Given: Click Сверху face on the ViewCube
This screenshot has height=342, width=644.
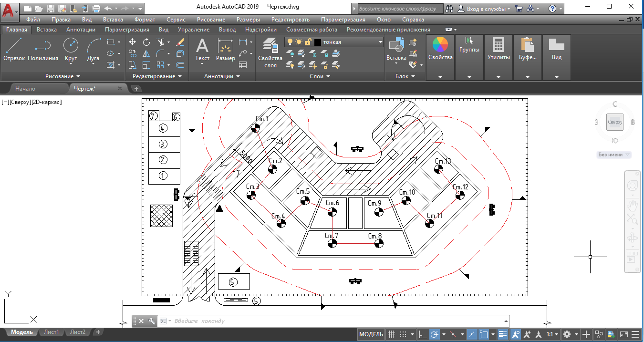Looking at the screenshot, I should (615, 122).
